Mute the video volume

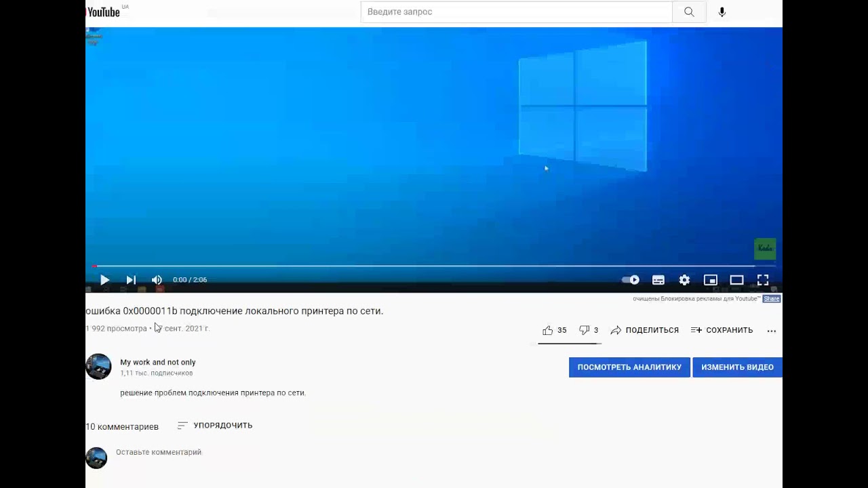157,280
